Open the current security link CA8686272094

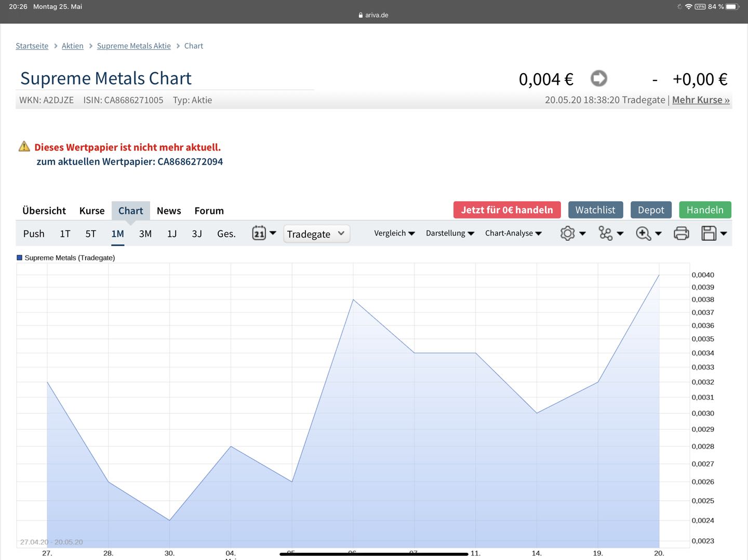click(190, 161)
